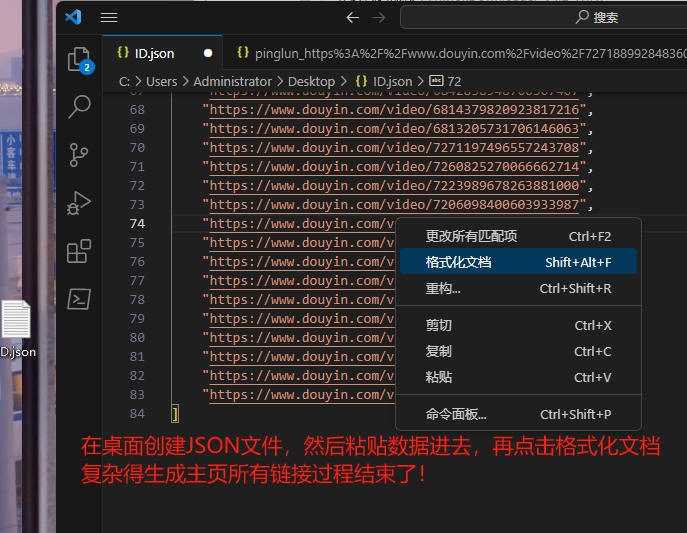Select 格式化文档 in the context menu
The width and height of the screenshot is (687, 533).
click(x=459, y=262)
